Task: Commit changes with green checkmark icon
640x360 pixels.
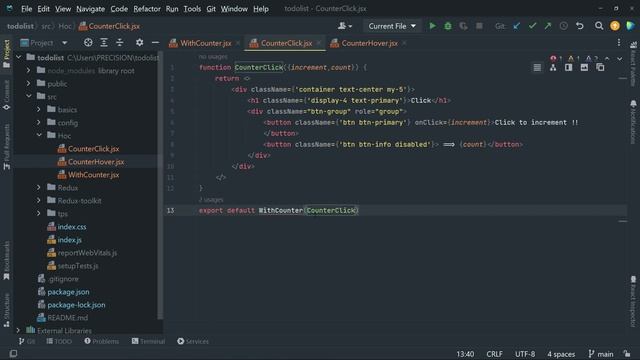Action: [532, 26]
